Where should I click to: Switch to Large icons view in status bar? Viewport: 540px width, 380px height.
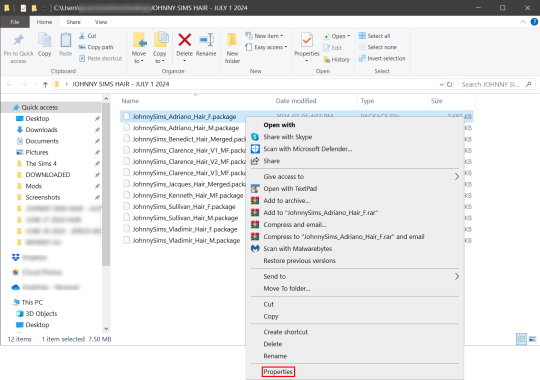(x=532, y=339)
